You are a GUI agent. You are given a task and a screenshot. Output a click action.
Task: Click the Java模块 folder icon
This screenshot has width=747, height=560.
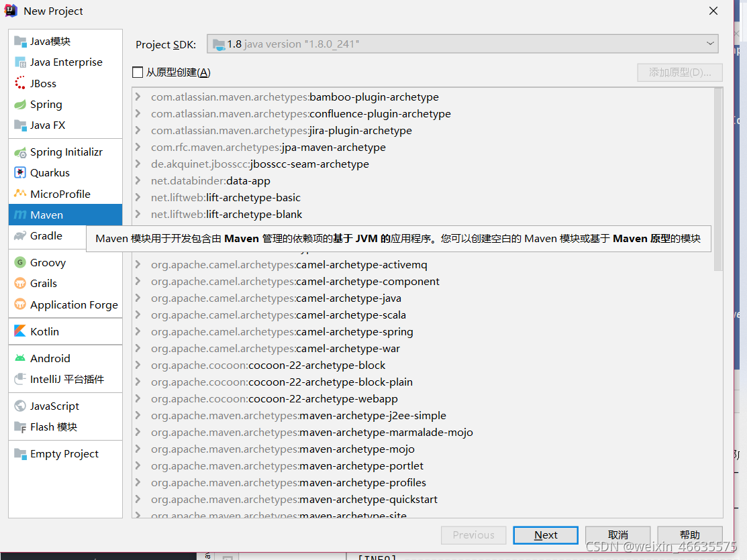pyautogui.click(x=20, y=42)
